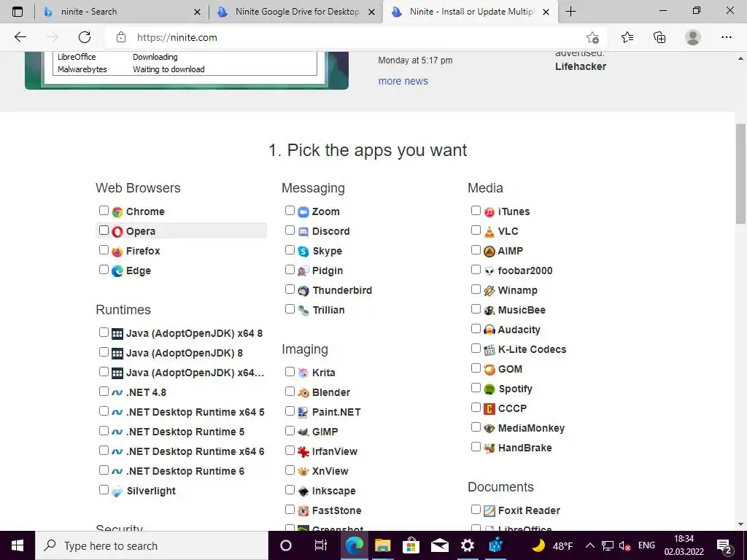Open the browser profile avatar
The image size is (747, 560).
coord(693,37)
